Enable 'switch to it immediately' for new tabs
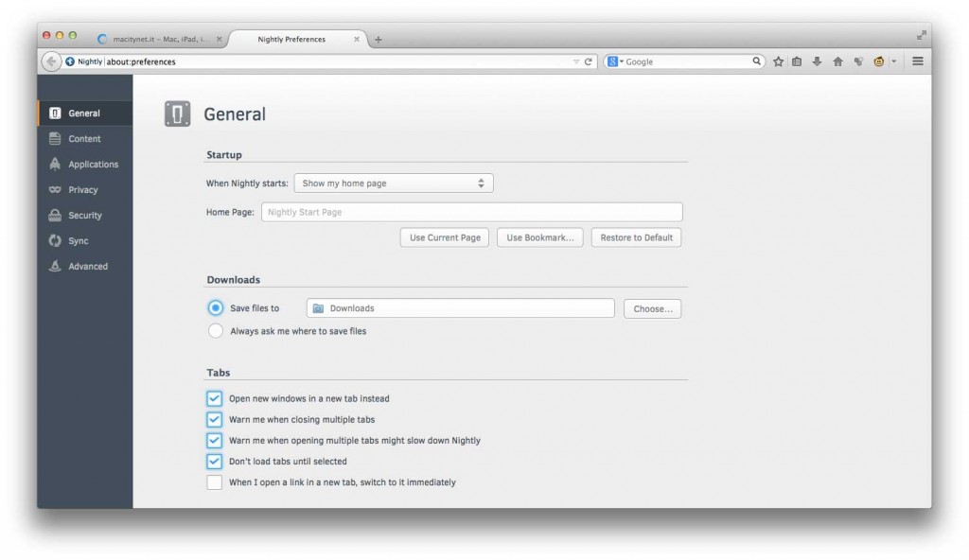Viewport: 969px width, 560px height. 215,482
